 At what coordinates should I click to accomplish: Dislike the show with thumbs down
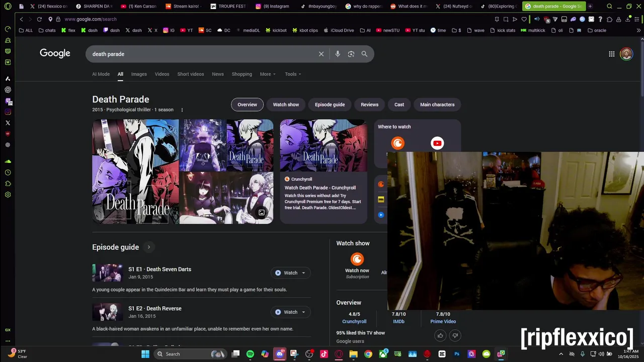455,335
